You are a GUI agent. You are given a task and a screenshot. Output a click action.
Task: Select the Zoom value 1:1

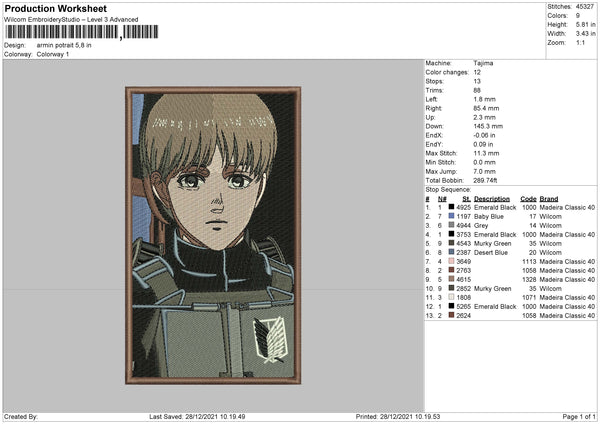(x=580, y=42)
